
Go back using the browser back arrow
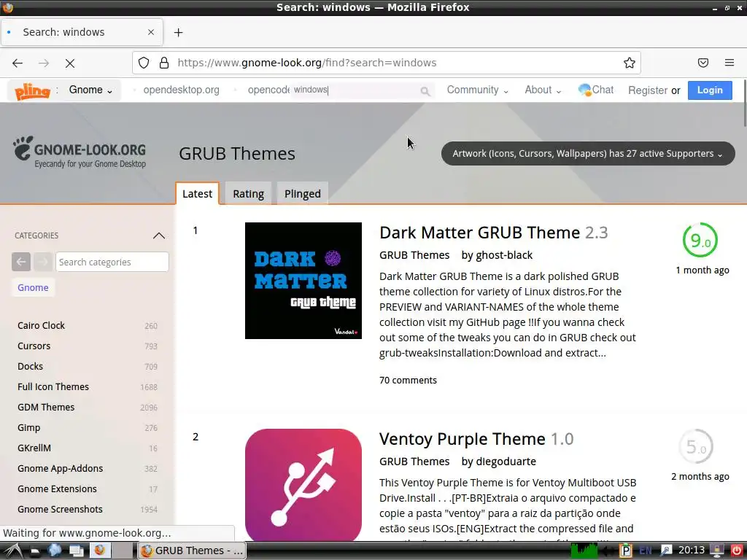coord(18,63)
